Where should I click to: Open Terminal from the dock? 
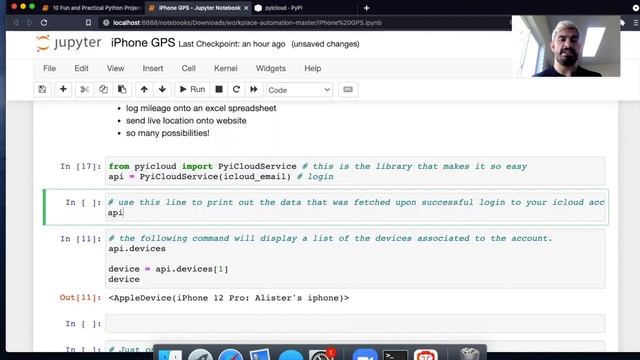pos(395,355)
